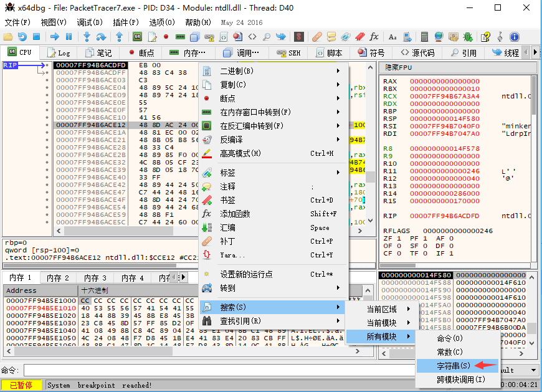Click the Scylla plugin icon in toolbar
Image resolution: width=542 pixels, height=392 pixels.
[300, 37]
